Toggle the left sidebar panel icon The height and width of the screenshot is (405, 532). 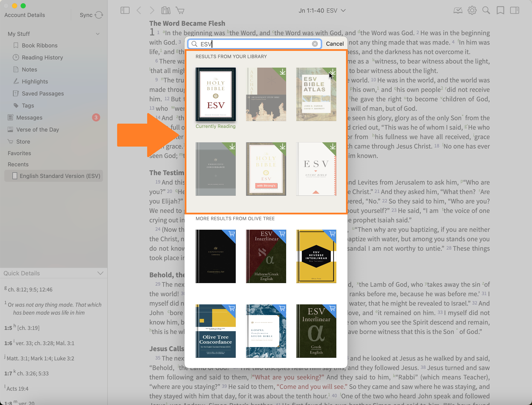[125, 10]
